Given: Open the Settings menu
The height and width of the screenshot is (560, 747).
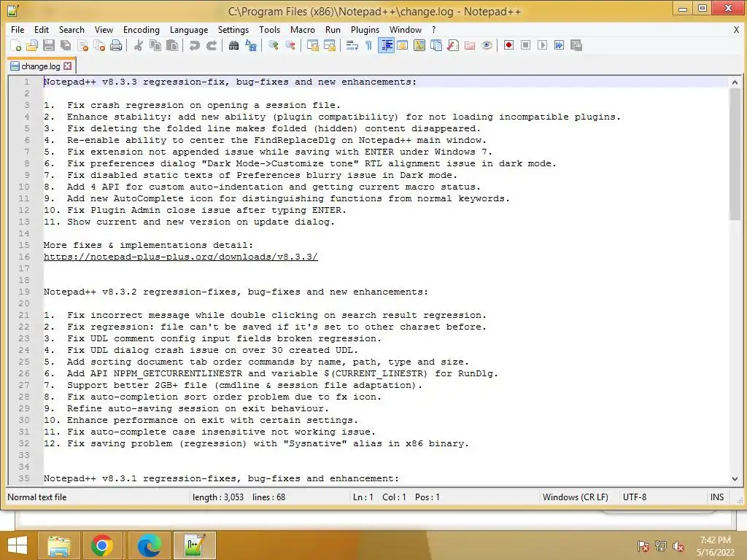Looking at the screenshot, I should pyautogui.click(x=233, y=29).
